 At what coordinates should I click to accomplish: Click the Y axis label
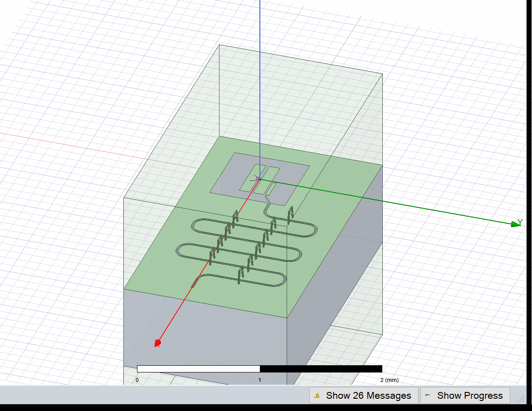click(x=520, y=222)
